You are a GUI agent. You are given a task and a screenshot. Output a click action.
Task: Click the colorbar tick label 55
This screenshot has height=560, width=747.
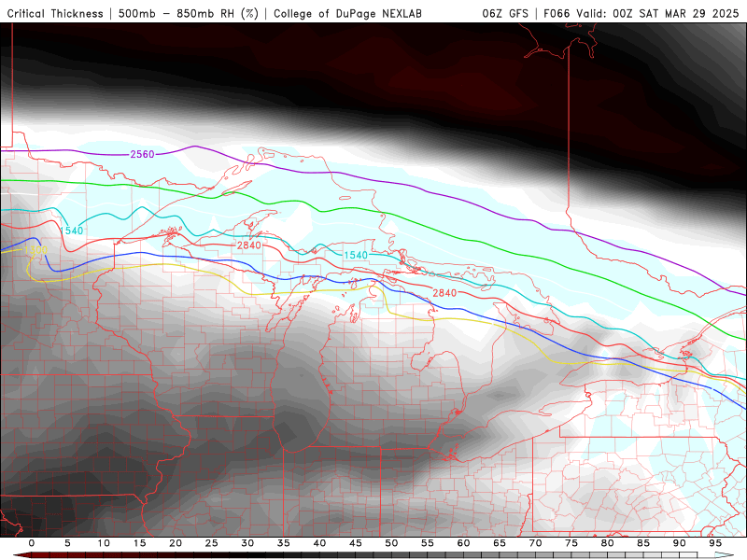point(428,543)
